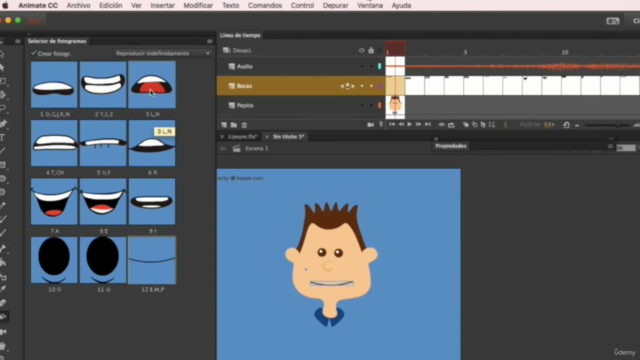Click Audio layer cyan color swatch

pos(380,67)
